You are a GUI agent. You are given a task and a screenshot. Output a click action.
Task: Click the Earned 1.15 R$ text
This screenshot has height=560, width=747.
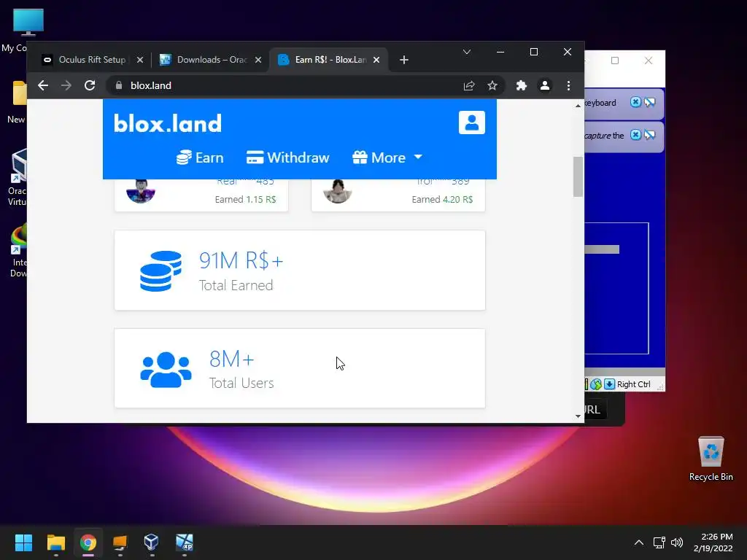tap(245, 200)
